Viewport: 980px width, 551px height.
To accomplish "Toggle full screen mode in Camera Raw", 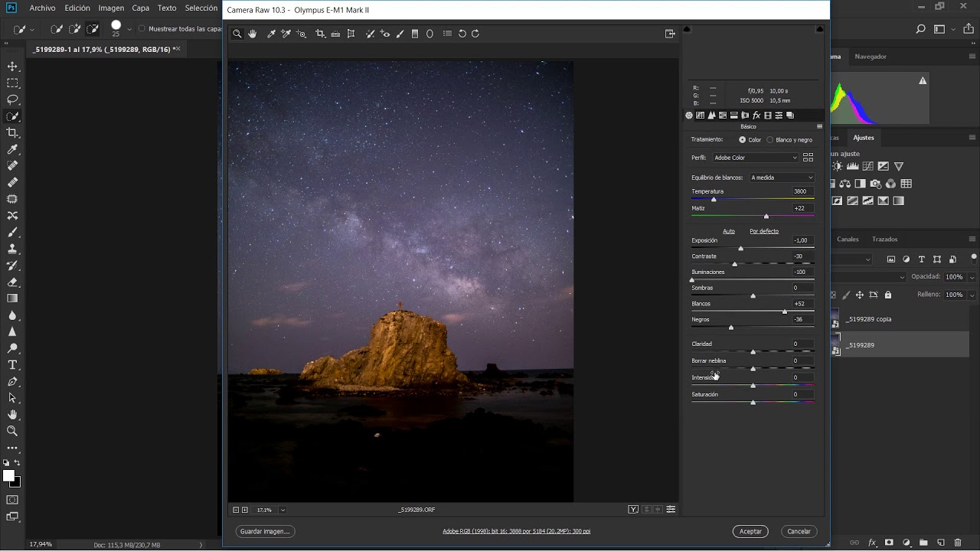I will 670,34.
